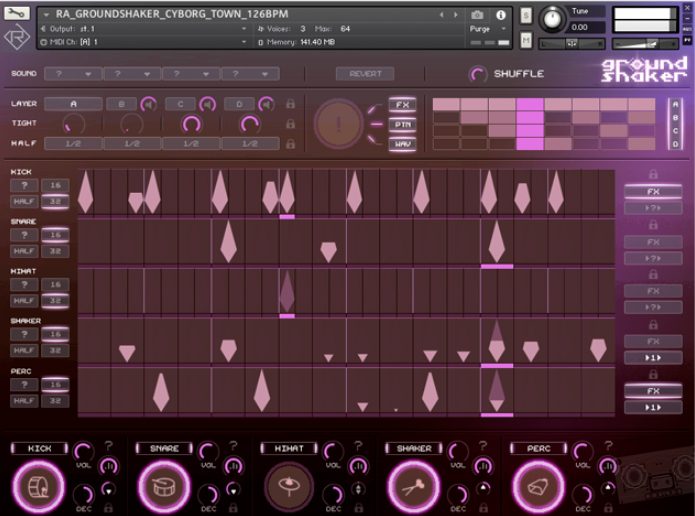Click the camera snapshot icon
The image size is (695, 516).
pos(477,15)
